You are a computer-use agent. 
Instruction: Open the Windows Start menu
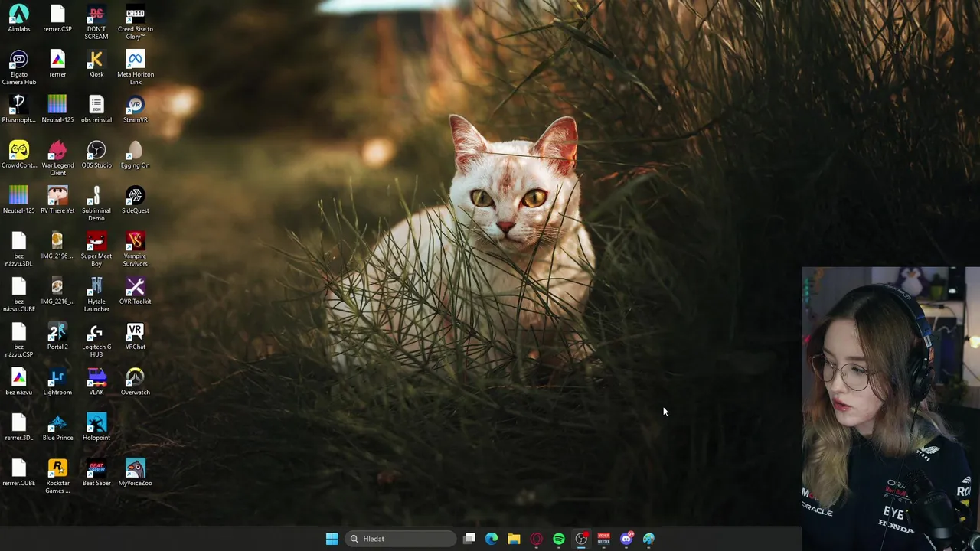tap(332, 539)
